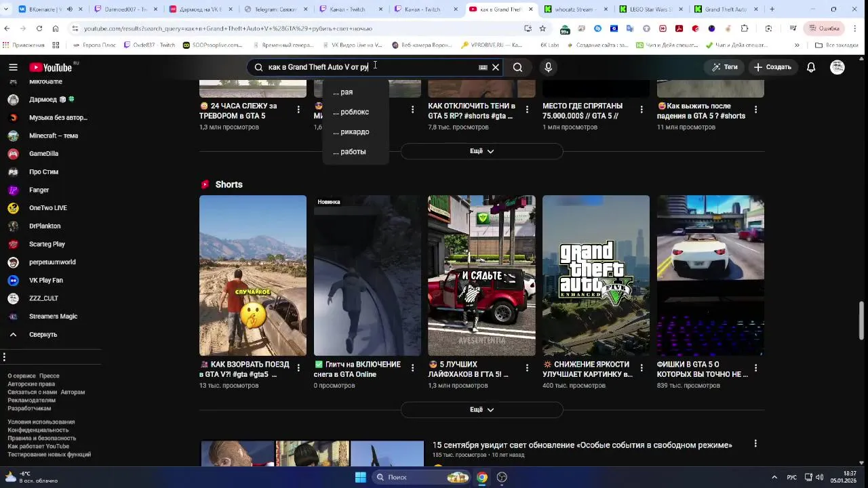Open perpetuumworld channel avatar in sidebar
The width and height of the screenshot is (868, 488).
(x=13, y=262)
